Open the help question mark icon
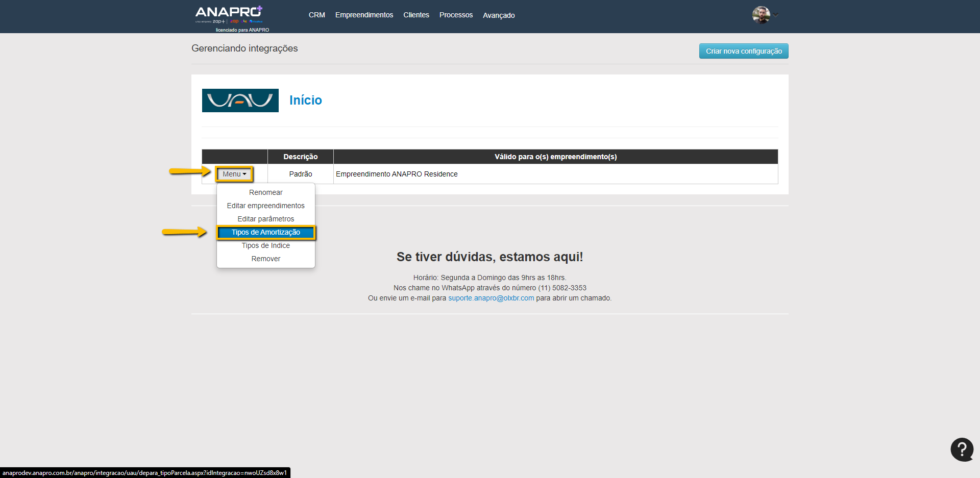 click(x=962, y=449)
